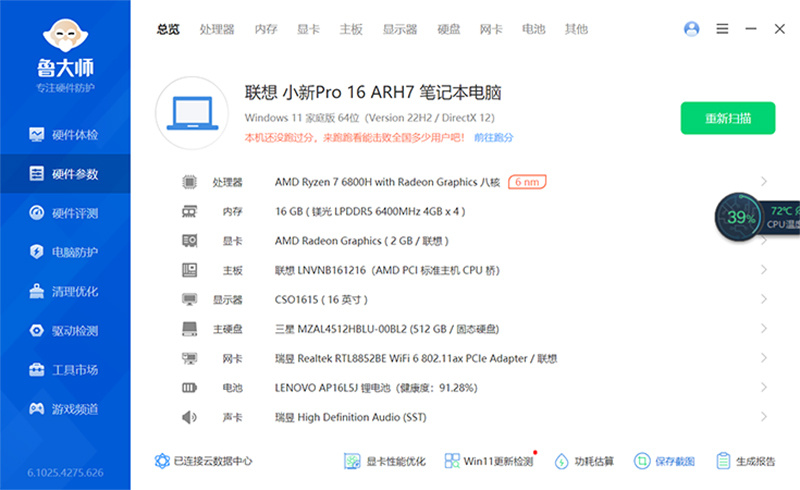Click the sound card speaker icon
This screenshot has height=490, width=800.
(189, 417)
